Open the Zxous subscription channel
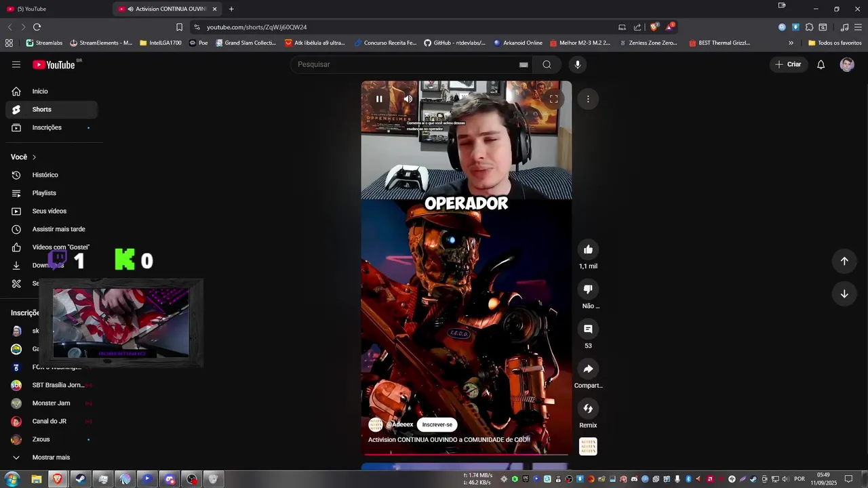 52,439
